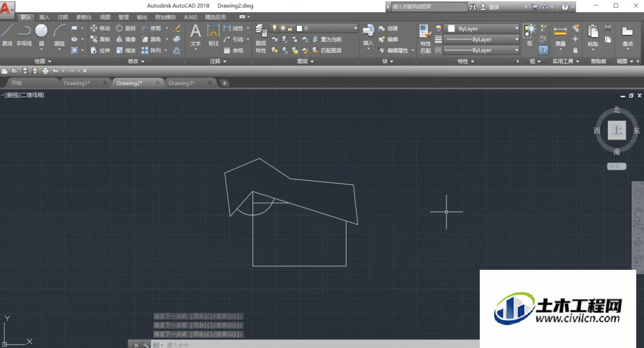Click 创建 (Create block) button

click(389, 28)
